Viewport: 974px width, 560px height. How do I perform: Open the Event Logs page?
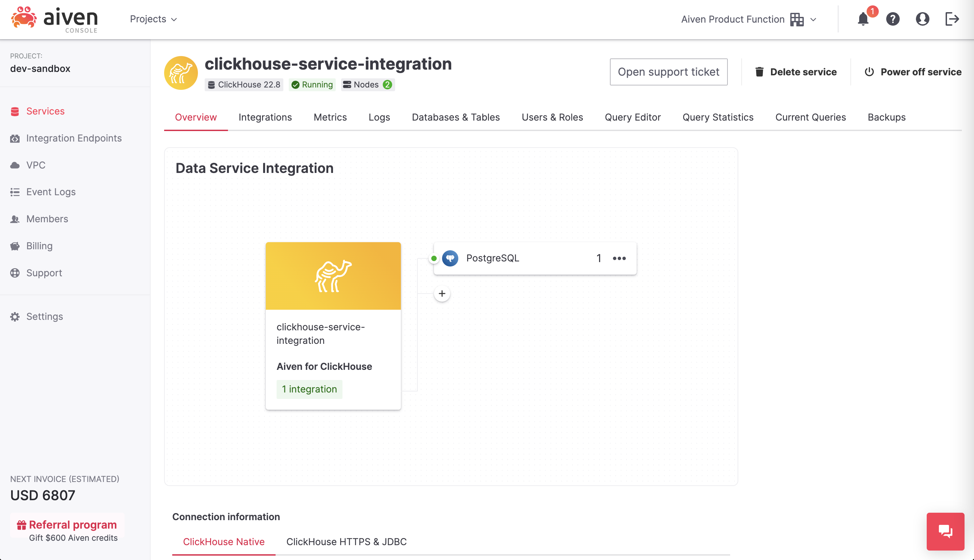[x=51, y=192]
